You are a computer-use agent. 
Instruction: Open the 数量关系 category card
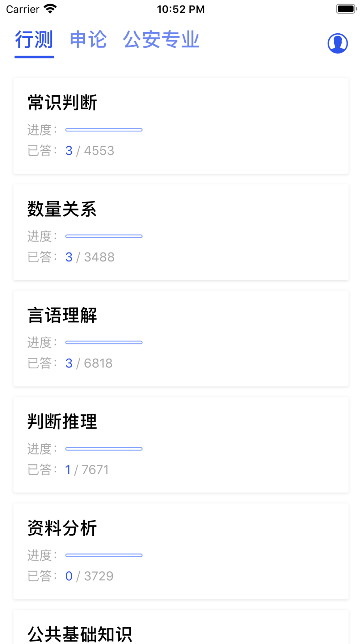point(181,232)
